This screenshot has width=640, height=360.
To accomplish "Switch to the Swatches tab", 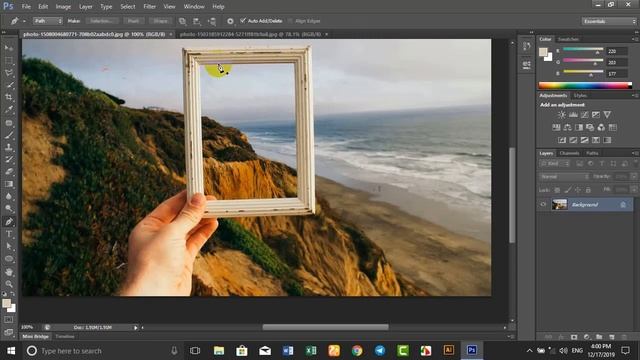I will (x=568, y=39).
